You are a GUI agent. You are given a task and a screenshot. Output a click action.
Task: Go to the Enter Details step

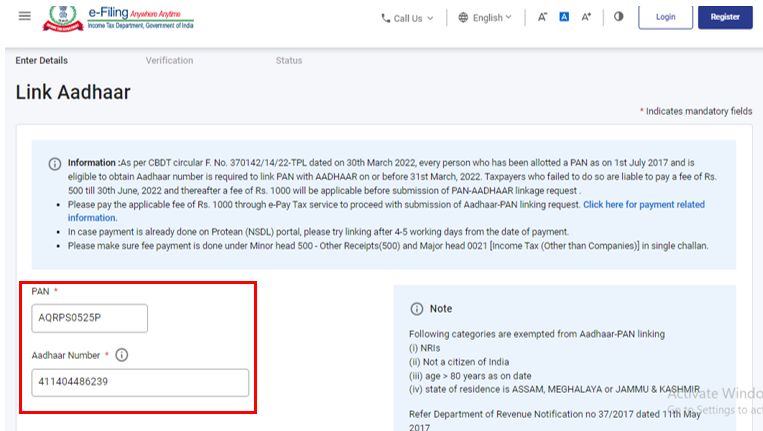(x=42, y=61)
